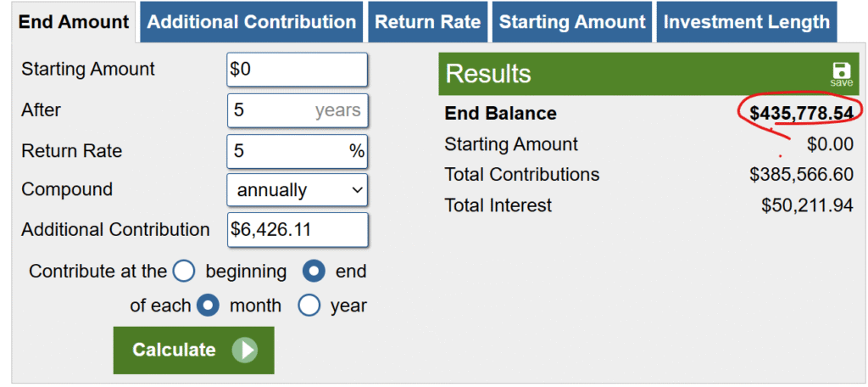868x387 pixels.
Task: Click the Total Contributions amount
Action: click(801, 175)
